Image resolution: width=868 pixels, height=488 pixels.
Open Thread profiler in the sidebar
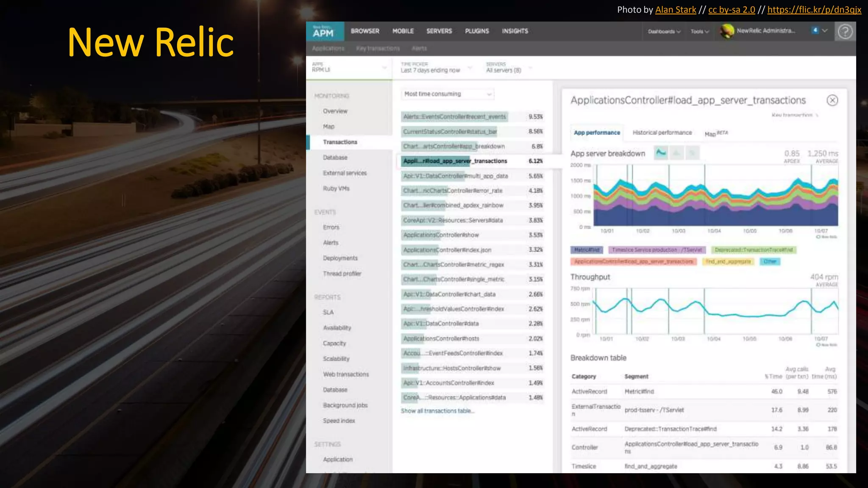tap(342, 274)
